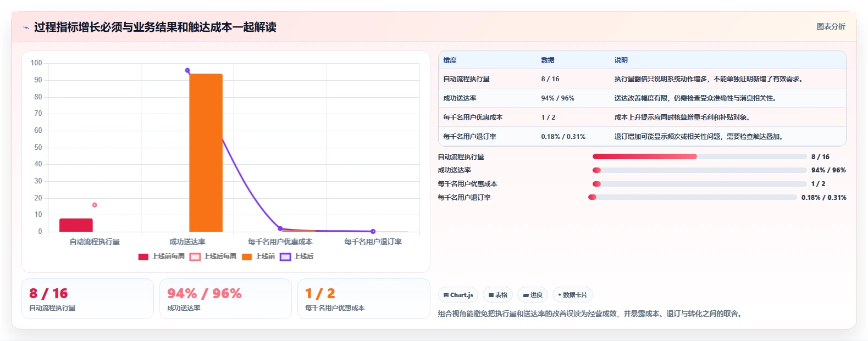
Task: Click the 每千名用户退订率 table row label
Action: [469, 137]
